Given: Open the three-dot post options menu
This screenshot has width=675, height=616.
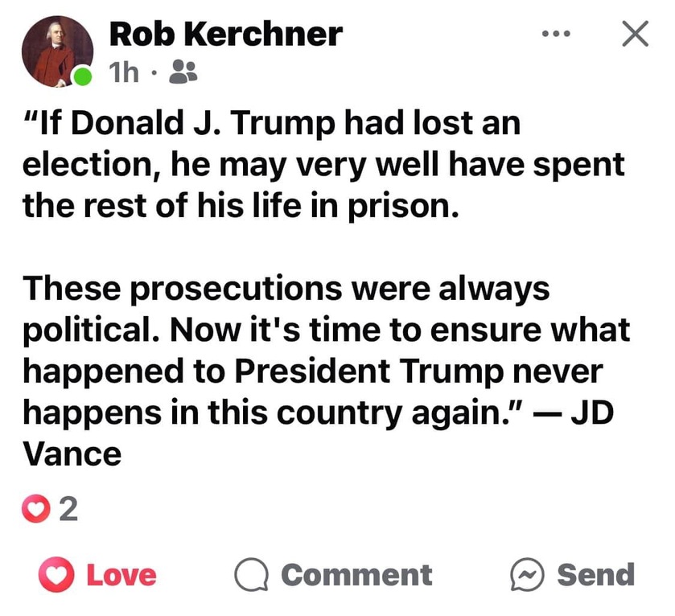Looking at the screenshot, I should pos(556,34).
